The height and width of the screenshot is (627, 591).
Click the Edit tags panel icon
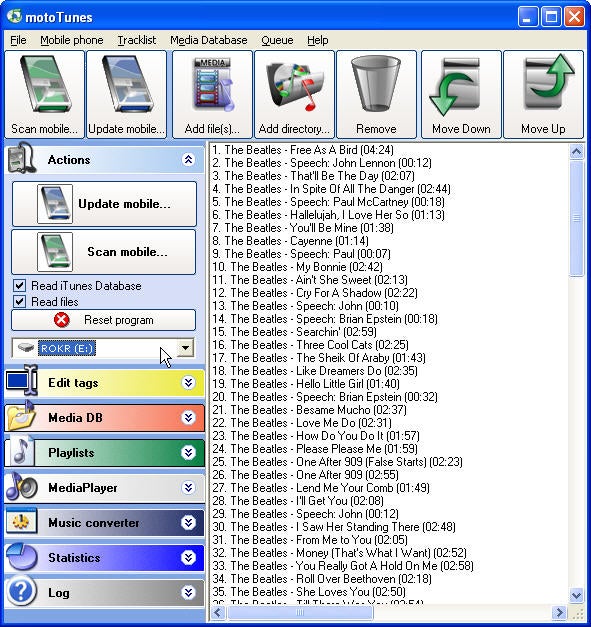[22, 381]
